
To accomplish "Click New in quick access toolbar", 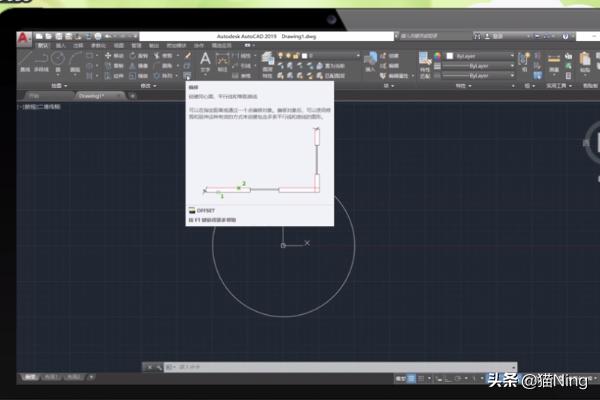I will (39, 36).
